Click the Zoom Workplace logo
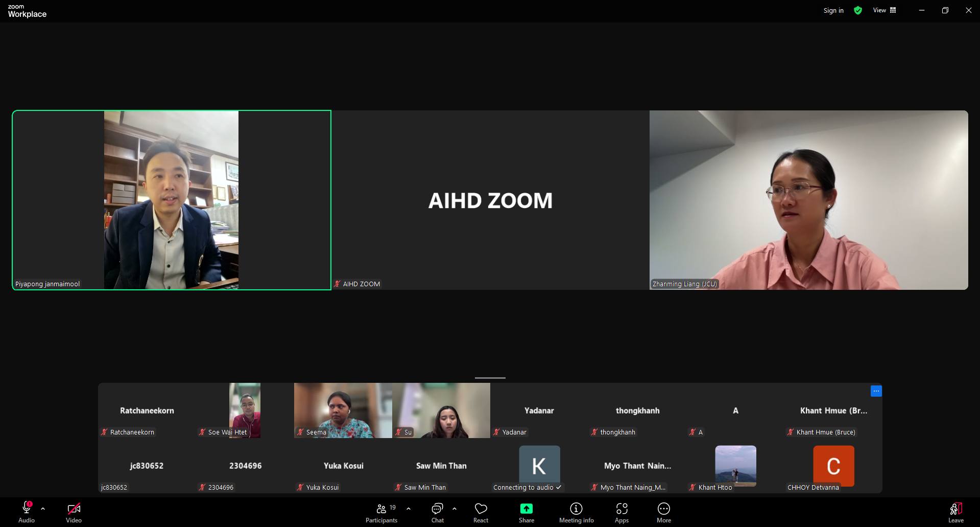Image resolution: width=980 pixels, height=527 pixels. [x=27, y=11]
